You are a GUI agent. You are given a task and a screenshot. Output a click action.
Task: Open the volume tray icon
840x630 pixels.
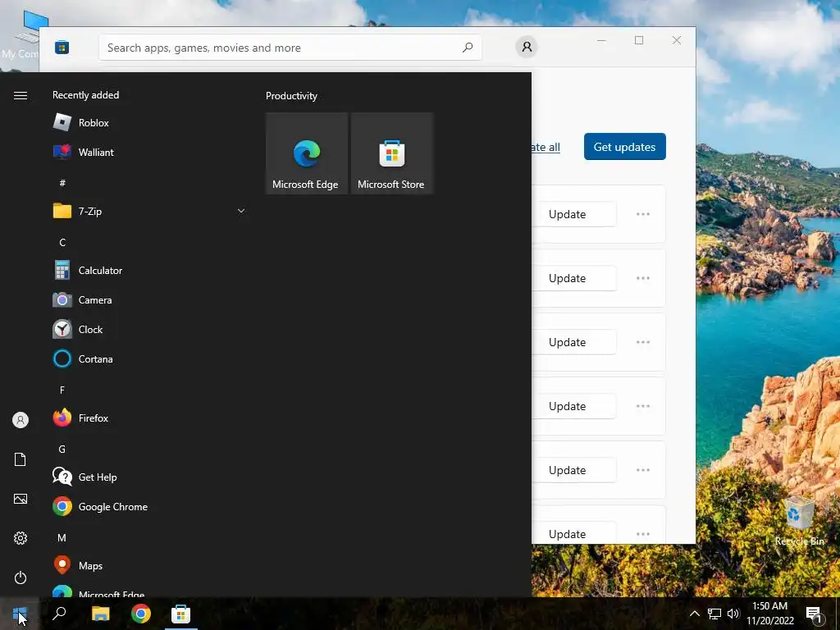click(x=733, y=614)
